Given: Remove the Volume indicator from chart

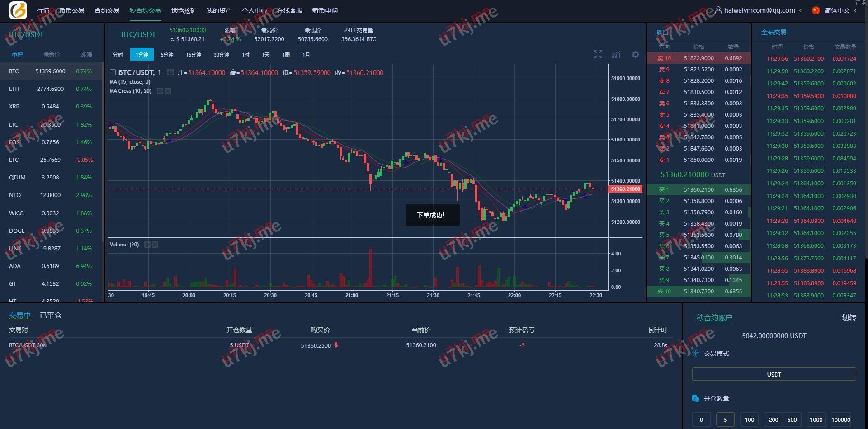Looking at the screenshot, I should tap(155, 245).
